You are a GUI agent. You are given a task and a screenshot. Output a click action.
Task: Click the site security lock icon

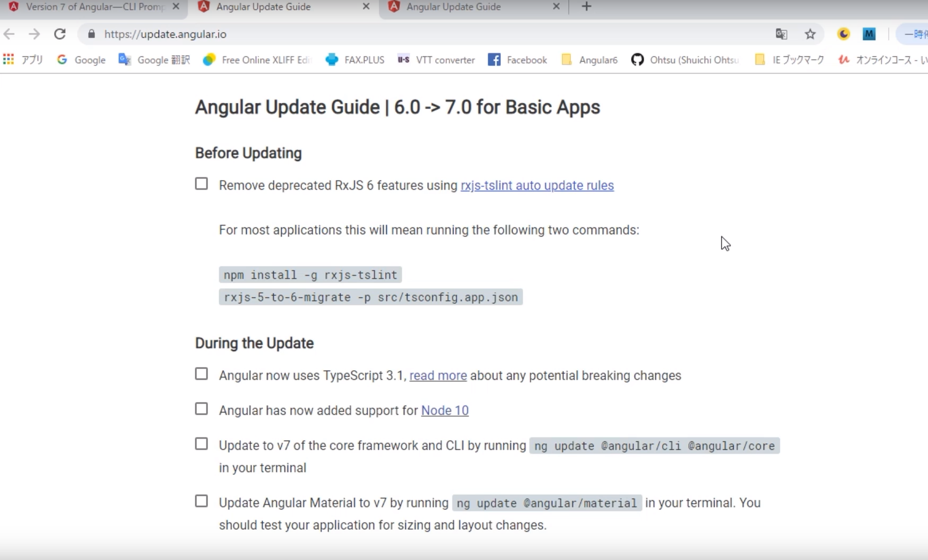[91, 34]
